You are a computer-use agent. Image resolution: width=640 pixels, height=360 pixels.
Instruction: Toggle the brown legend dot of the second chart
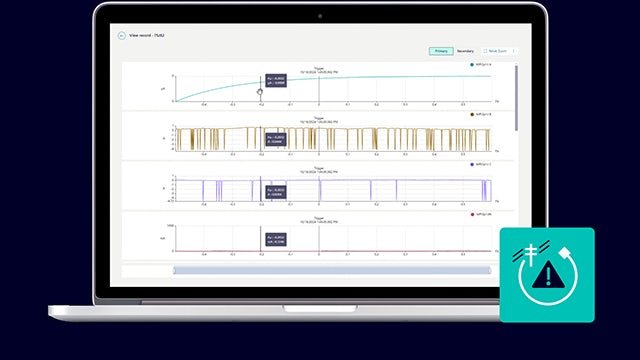472,114
